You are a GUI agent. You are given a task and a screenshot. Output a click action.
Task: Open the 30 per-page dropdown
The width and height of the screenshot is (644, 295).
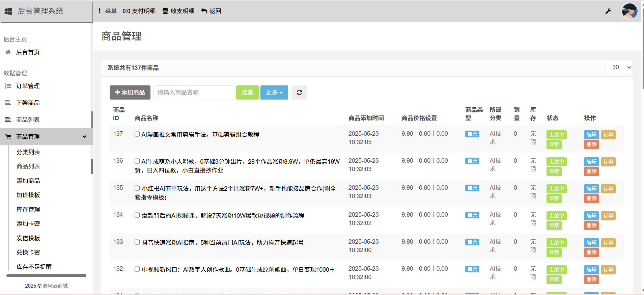click(x=620, y=67)
